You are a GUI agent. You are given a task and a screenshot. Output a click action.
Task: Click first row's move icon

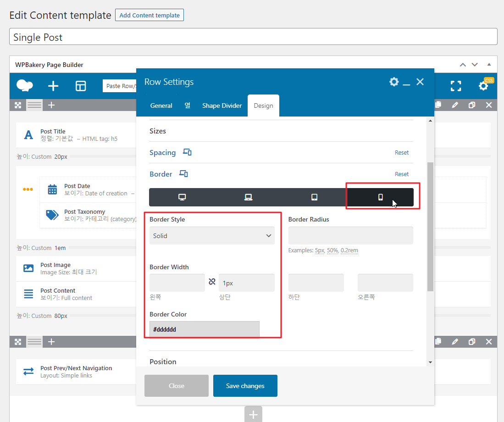18,105
